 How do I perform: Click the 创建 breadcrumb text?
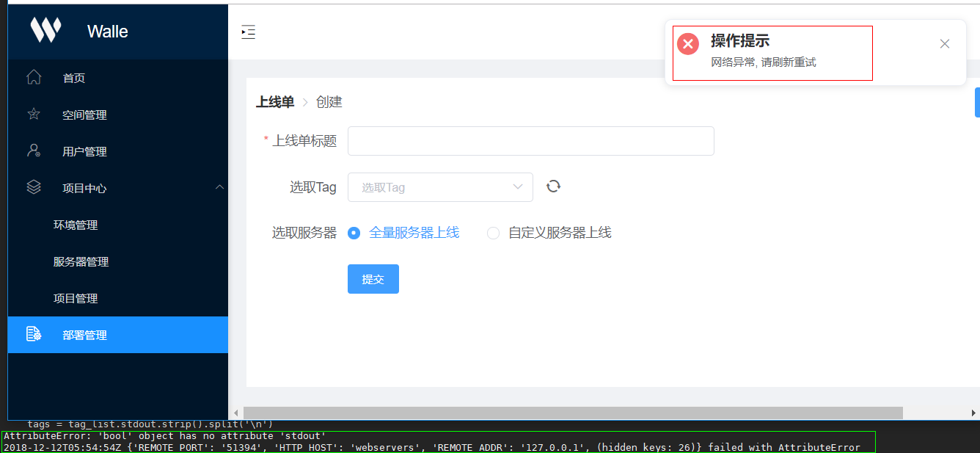329,102
